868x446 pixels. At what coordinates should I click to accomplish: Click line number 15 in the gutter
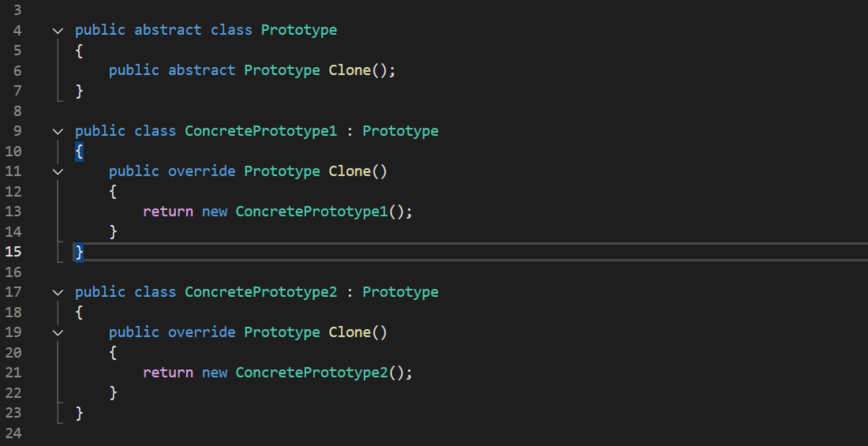tap(13, 252)
